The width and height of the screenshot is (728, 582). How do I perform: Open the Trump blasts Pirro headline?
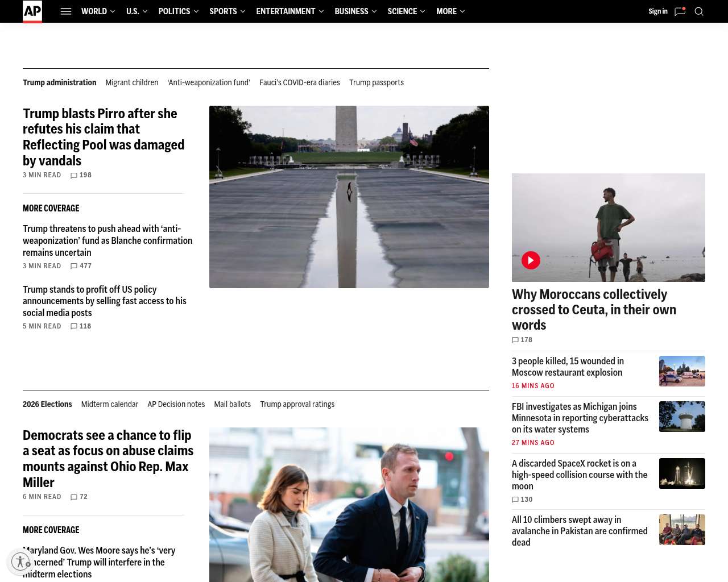coord(104,137)
